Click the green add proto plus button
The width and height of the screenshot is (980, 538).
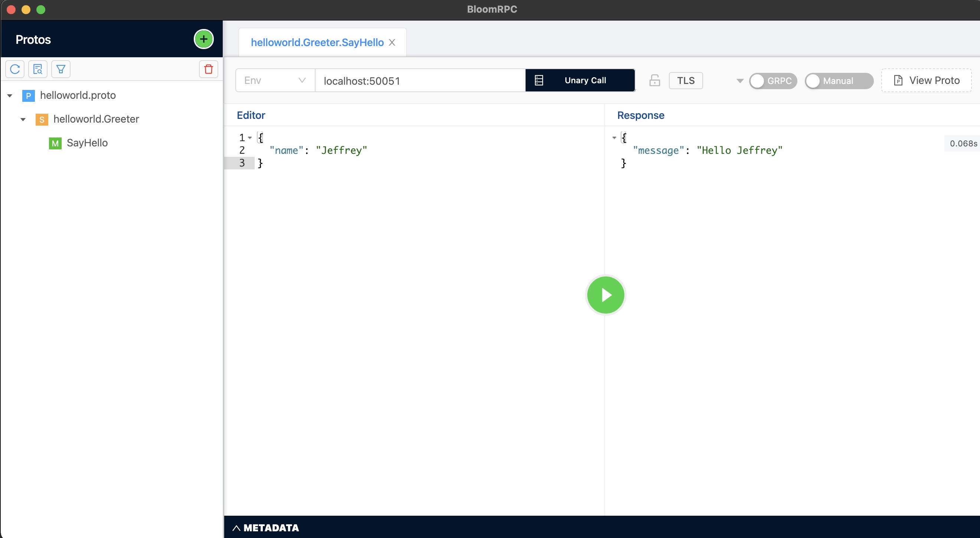click(203, 39)
